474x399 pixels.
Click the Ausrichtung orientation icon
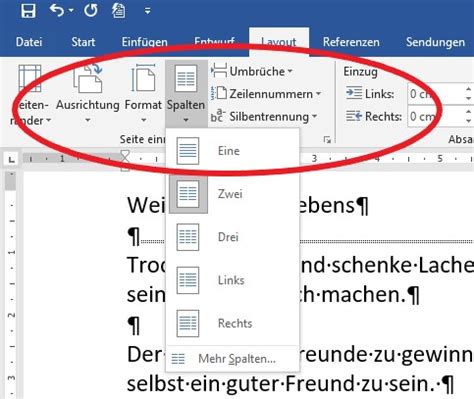coord(88,79)
